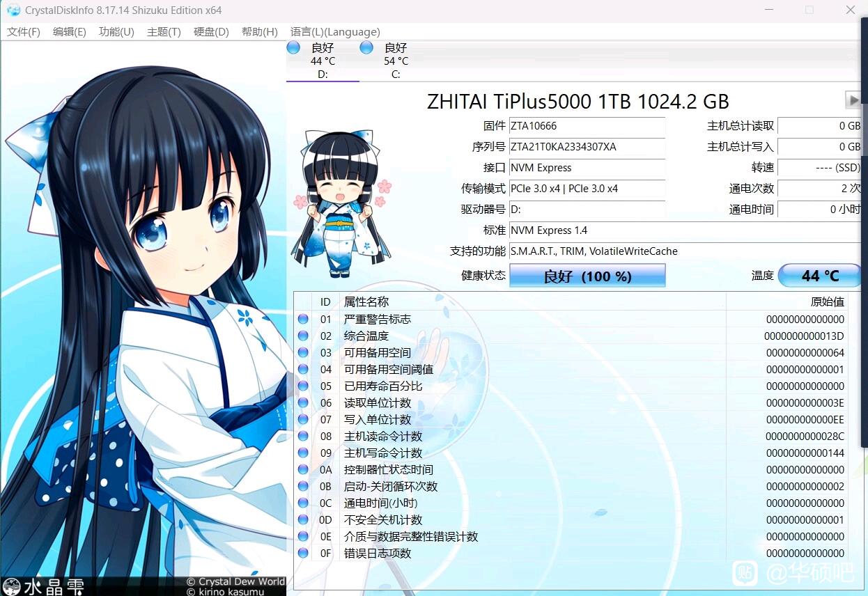Click the 主机总计写入 value 0 GB

820,147
